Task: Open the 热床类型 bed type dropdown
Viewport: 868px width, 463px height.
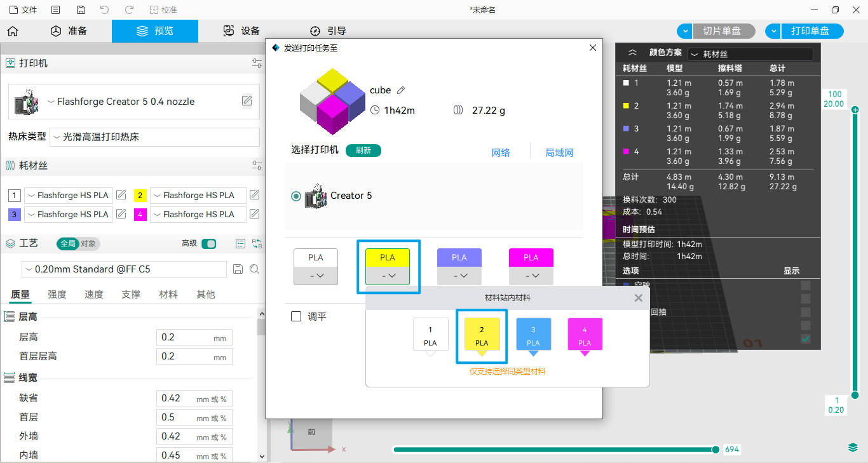Action: coord(154,137)
